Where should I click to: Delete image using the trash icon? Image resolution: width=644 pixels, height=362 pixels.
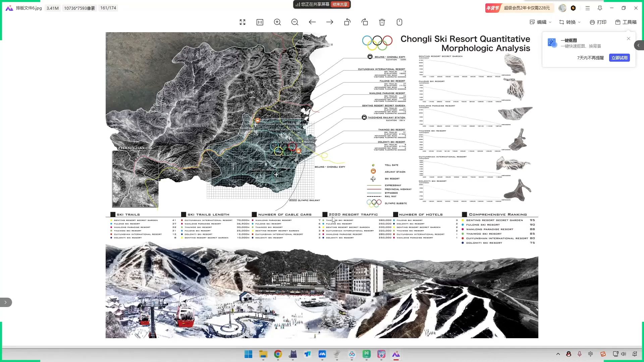382,22
